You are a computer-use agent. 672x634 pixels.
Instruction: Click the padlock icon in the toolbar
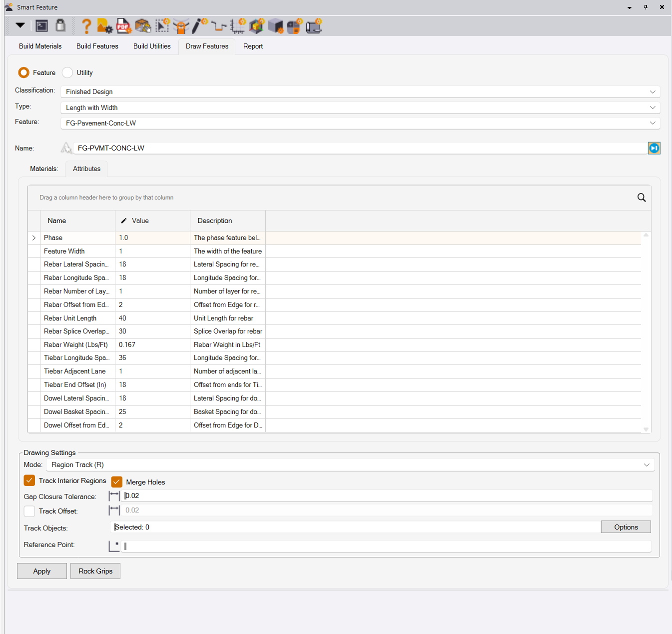coord(60,25)
